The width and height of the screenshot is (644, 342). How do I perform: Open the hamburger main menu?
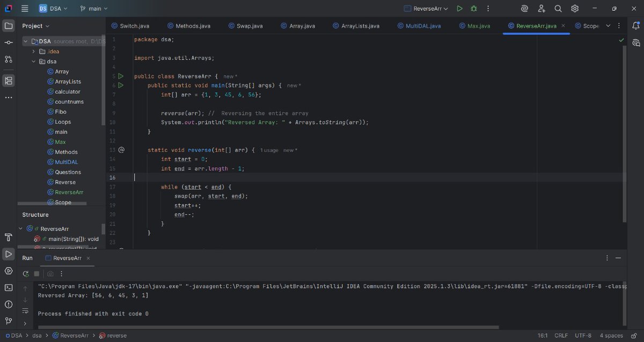25,9
